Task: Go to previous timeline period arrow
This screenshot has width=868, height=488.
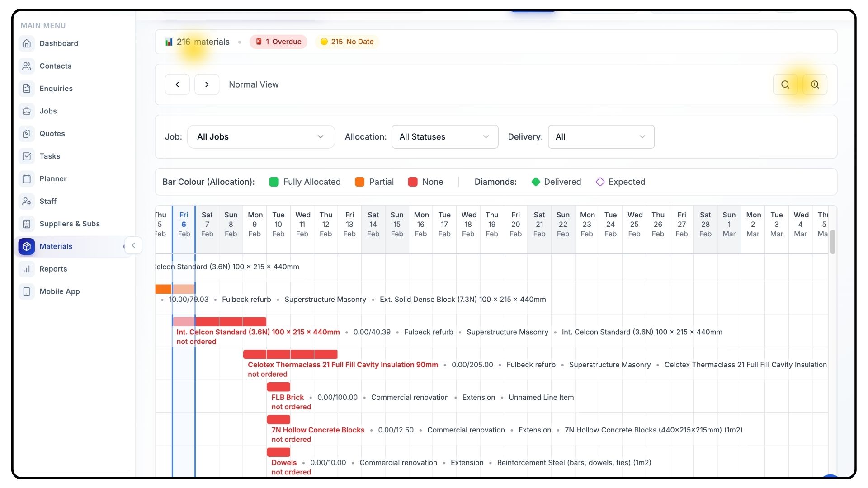Action: point(177,84)
